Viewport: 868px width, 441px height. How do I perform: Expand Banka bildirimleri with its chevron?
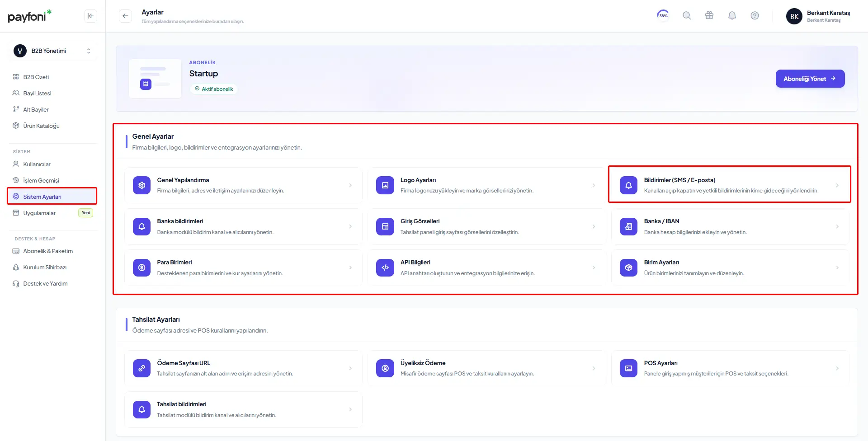pos(350,226)
